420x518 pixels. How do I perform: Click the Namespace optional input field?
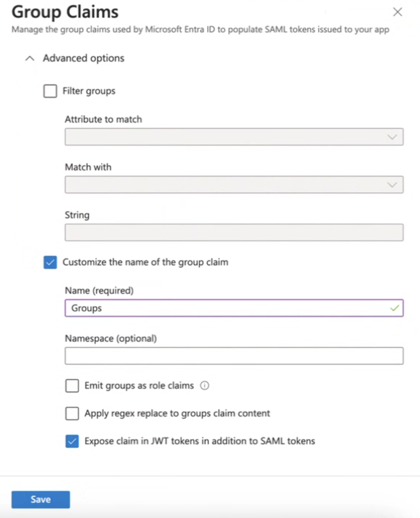pos(234,356)
